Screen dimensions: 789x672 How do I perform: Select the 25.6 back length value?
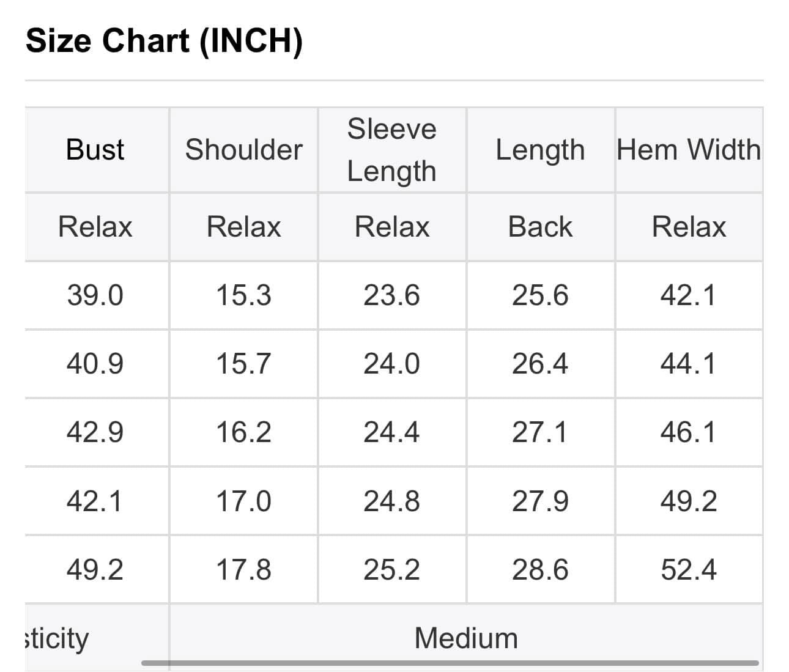tap(540, 295)
